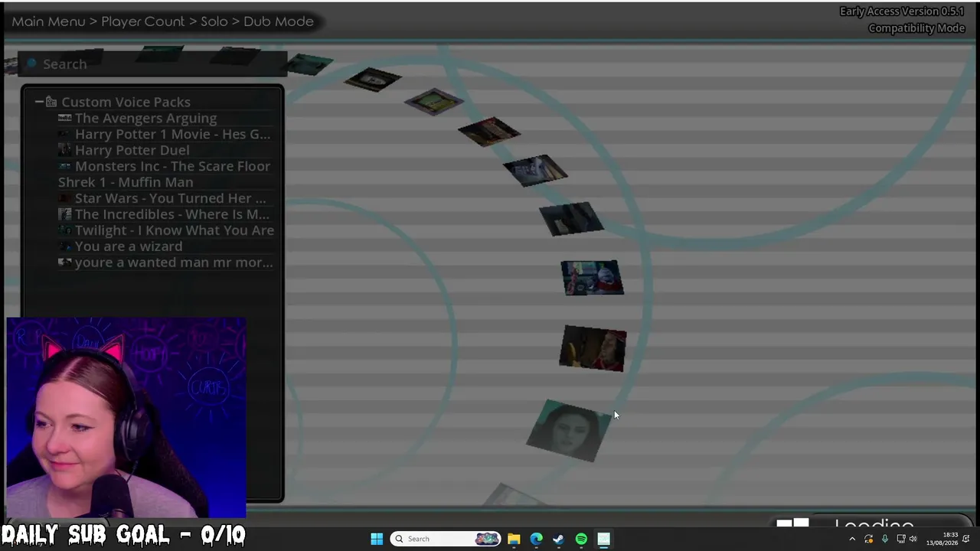Collapse the Custom Voice Packs tree
Image resolution: width=980 pixels, height=551 pixels.
point(39,102)
